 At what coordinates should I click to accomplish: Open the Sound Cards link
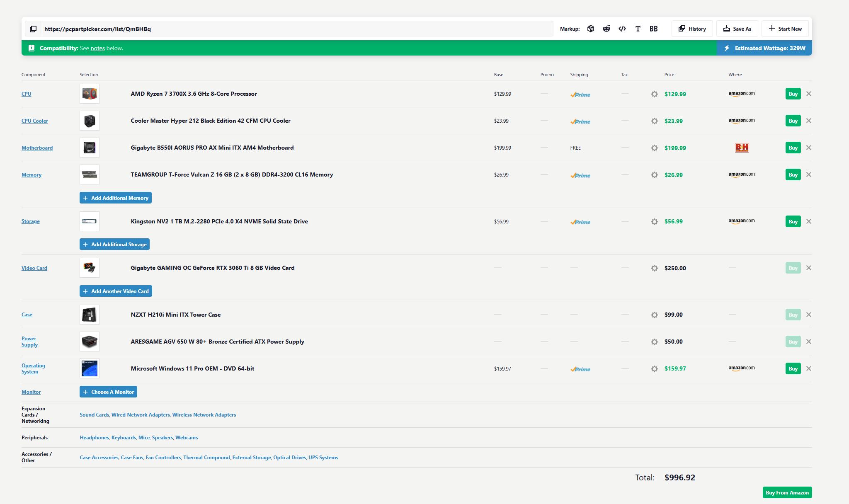(94, 414)
